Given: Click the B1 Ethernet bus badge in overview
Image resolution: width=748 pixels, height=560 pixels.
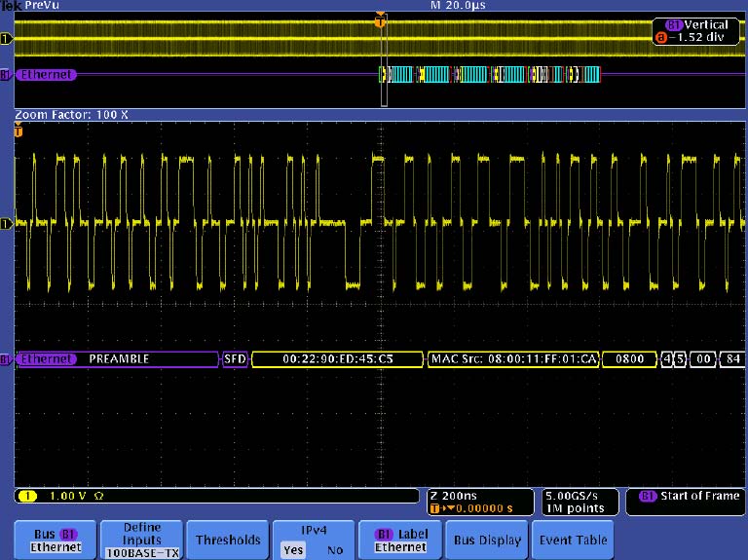Looking at the screenshot, I should (45, 74).
